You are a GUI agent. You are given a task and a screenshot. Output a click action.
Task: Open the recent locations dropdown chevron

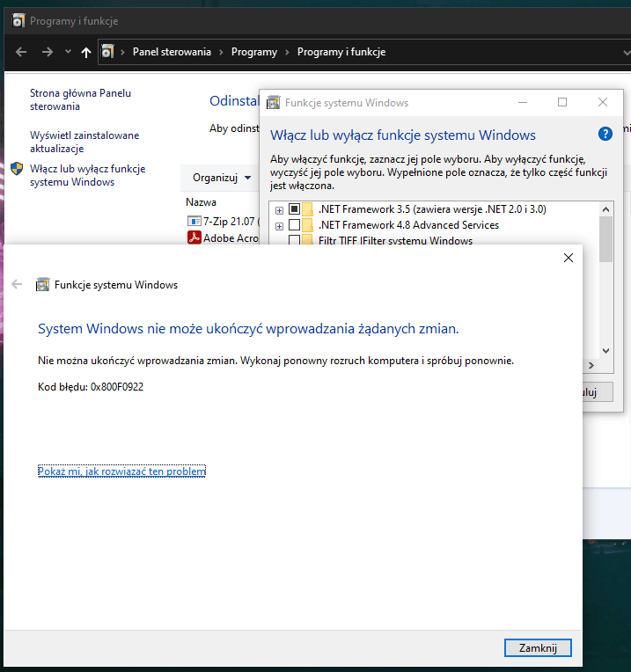68,52
